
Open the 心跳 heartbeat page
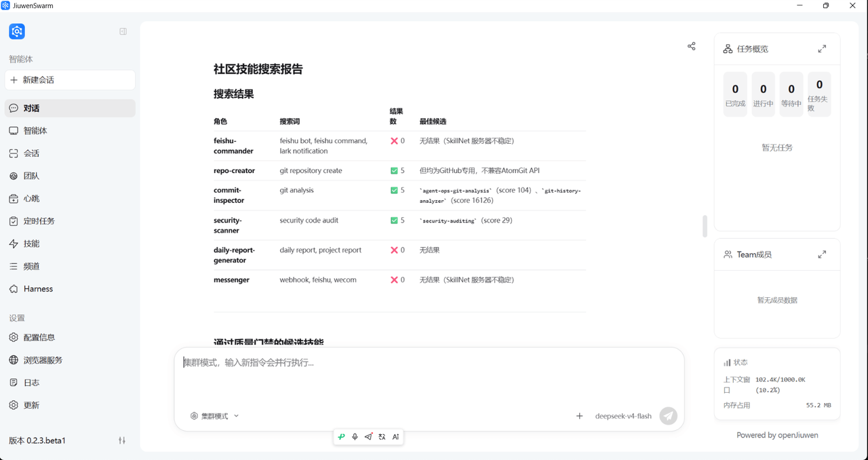click(70, 198)
